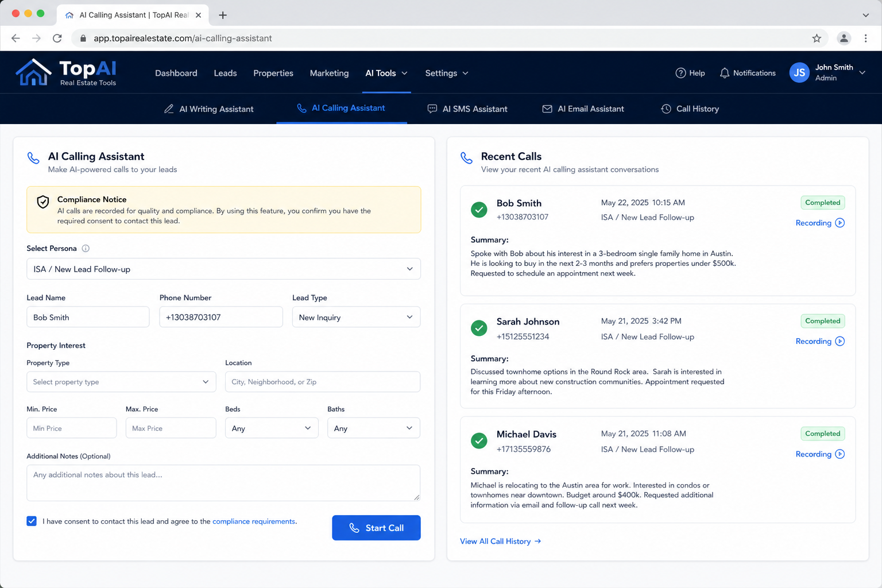882x588 pixels.
Task: Click the Max Price input field
Action: [x=171, y=428]
